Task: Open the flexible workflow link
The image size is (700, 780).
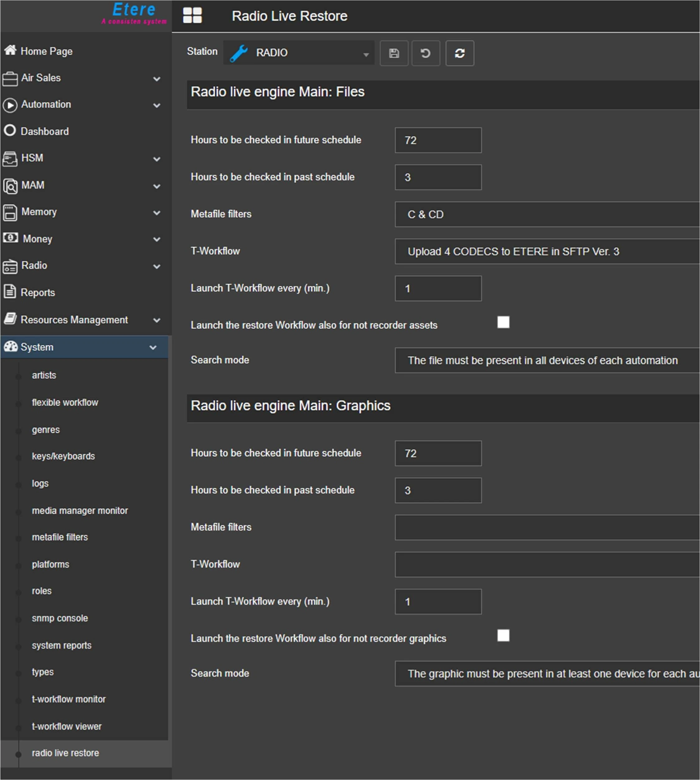Action: pyautogui.click(x=65, y=402)
